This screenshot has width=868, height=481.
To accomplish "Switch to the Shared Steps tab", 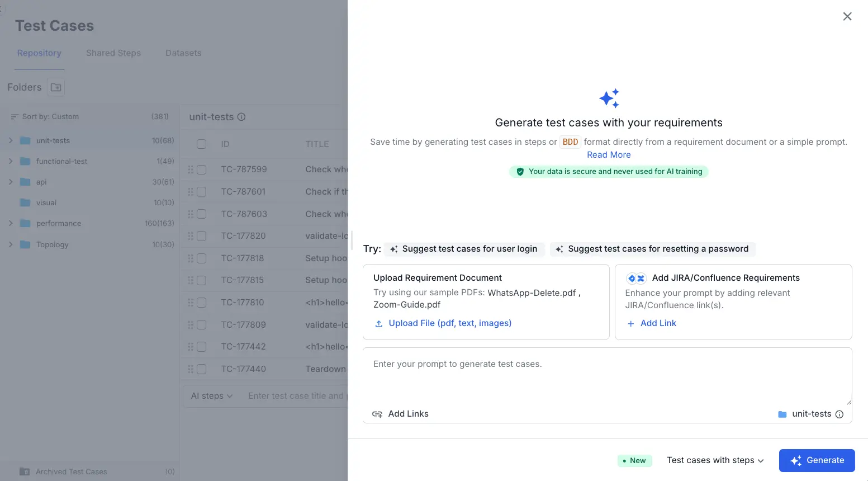I will point(113,53).
